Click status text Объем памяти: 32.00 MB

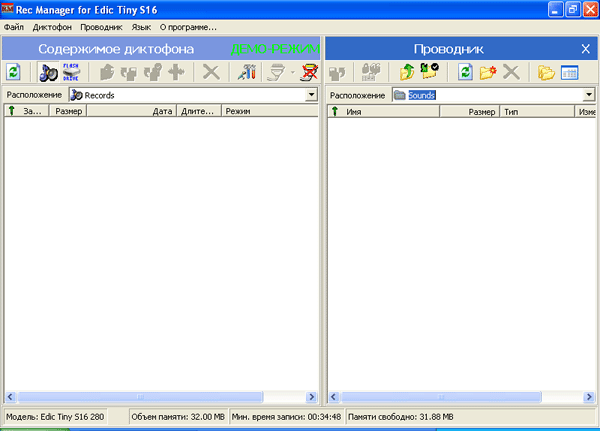click(178, 417)
